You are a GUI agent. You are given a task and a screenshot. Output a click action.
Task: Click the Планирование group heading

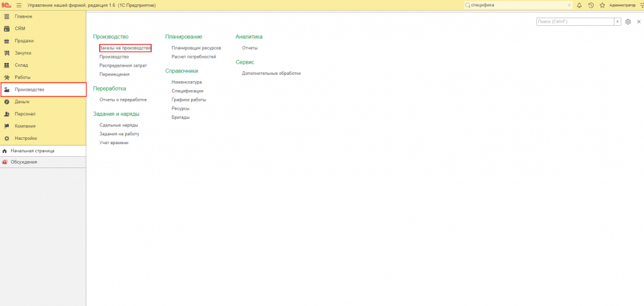(x=184, y=37)
